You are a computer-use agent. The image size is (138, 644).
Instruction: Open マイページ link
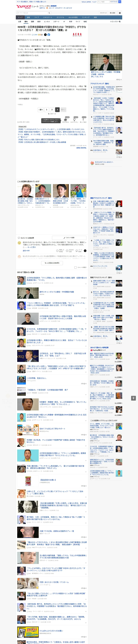pos(103,13)
